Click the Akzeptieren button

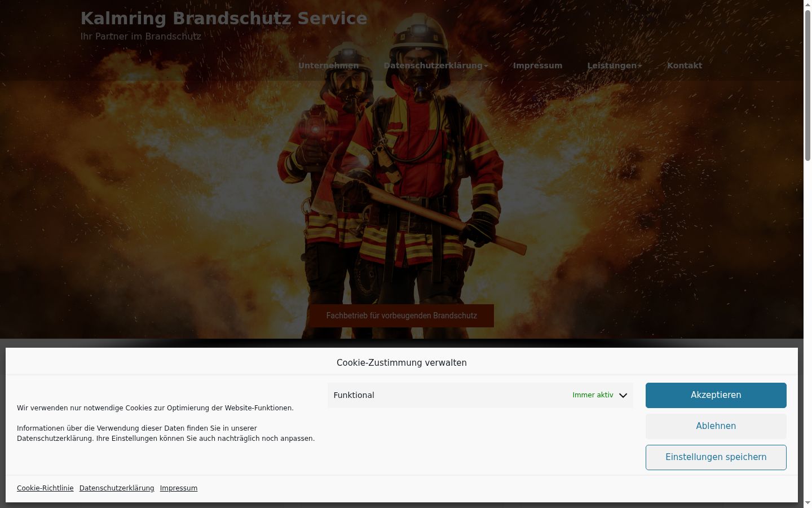coord(716,395)
